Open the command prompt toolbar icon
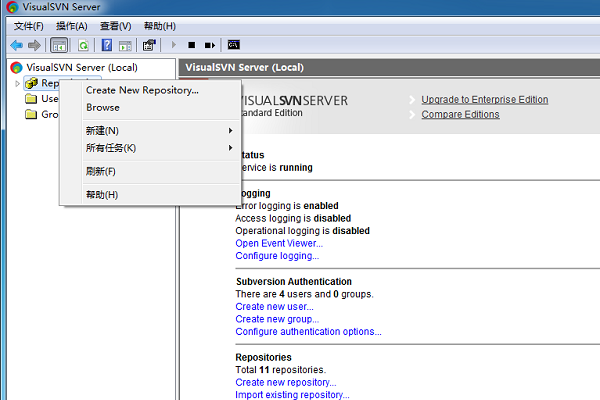The height and width of the screenshot is (400, 600). [233, 45]
